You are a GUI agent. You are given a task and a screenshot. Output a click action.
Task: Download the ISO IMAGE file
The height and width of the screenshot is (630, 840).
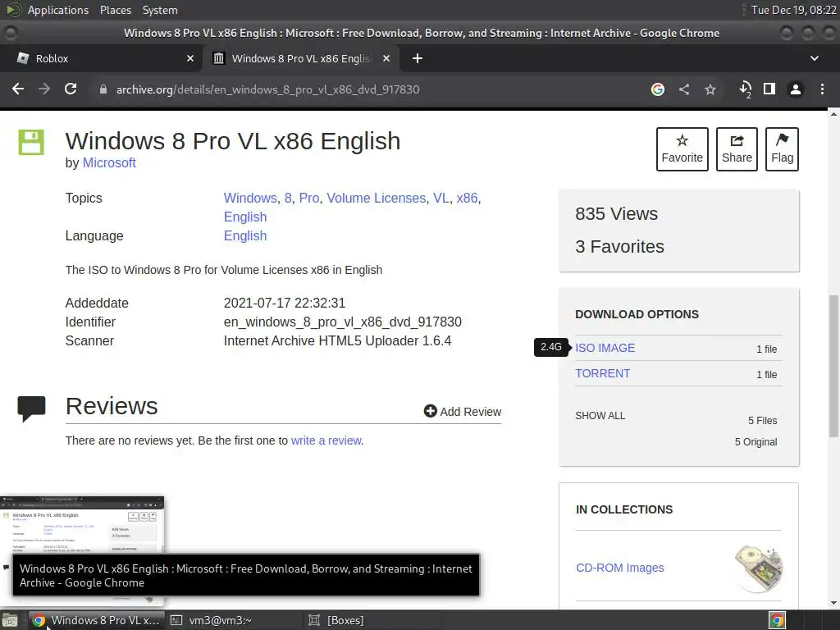point(605,348)
